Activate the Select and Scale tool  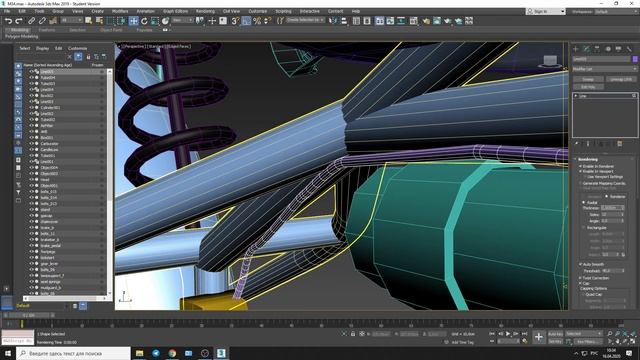click(x=155, y=21)
